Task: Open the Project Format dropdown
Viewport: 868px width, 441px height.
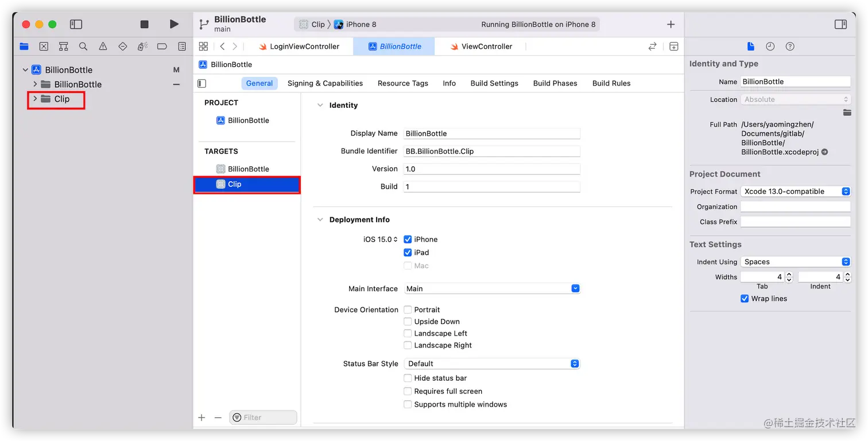Action: (x=795, y=192)
